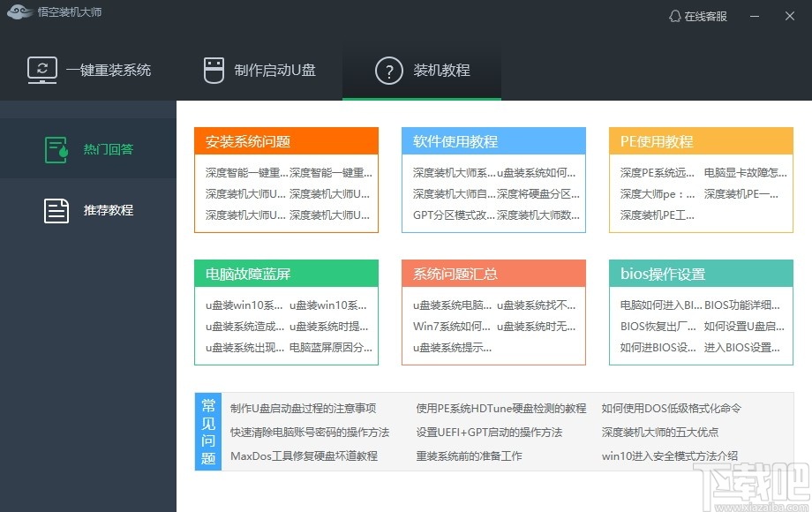Select 推荐教程 in the left sidebar
The height and width of the screenshot is (512, 812).
(x=109, y=210)
